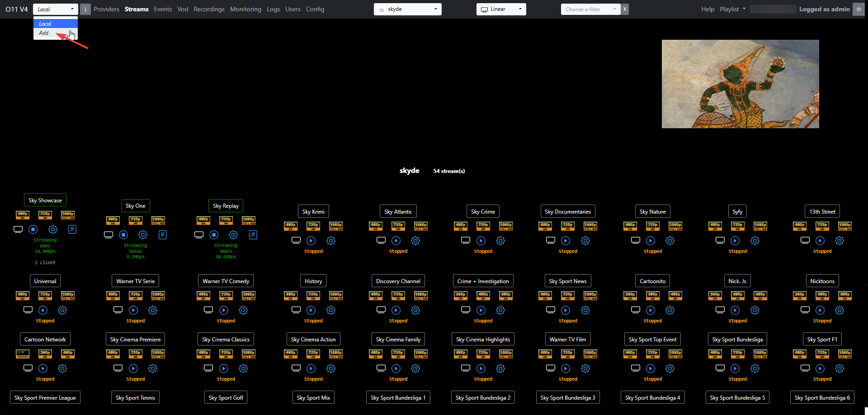The height and width of the screenshot is (415, 868).
Task: Open Discovery Channel settings gear
Action: click(415, 310)
